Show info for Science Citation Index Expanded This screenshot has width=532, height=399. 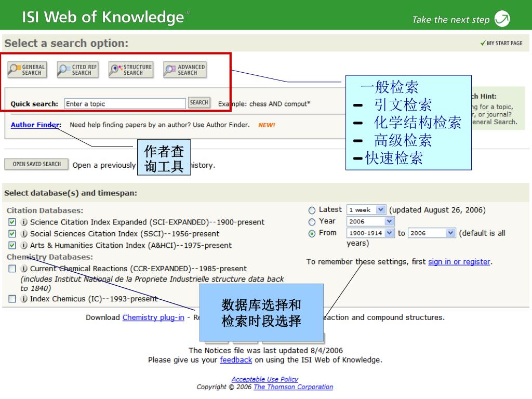tap(24, 222)
